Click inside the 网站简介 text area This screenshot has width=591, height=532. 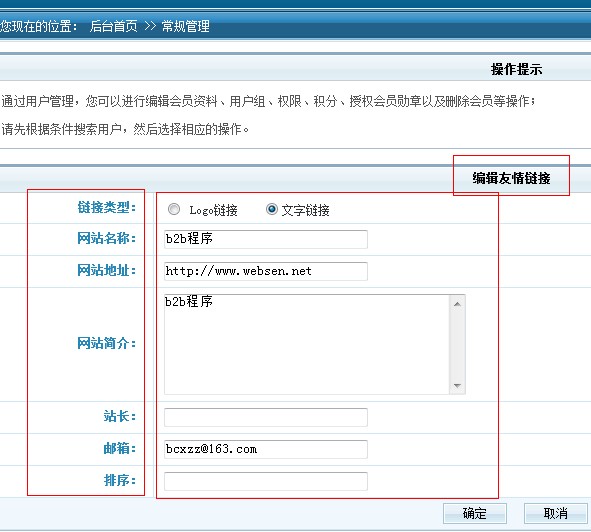[x=307, y=344]
